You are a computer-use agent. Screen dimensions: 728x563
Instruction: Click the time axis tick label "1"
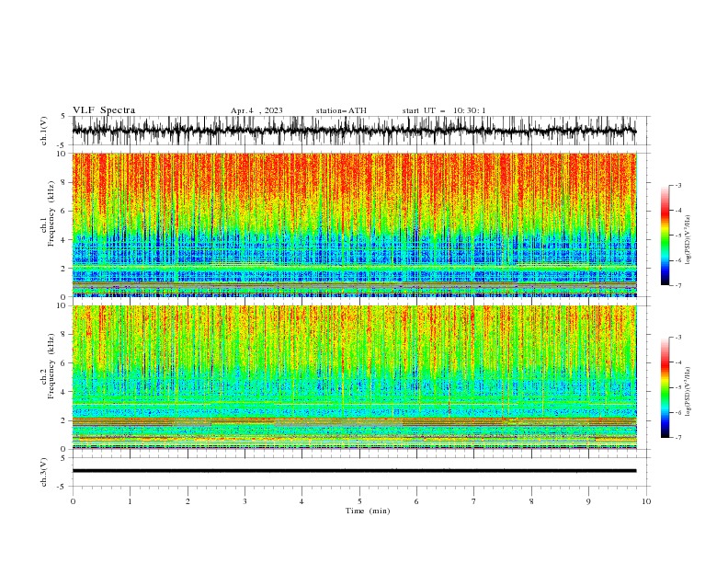pos(130,501)
